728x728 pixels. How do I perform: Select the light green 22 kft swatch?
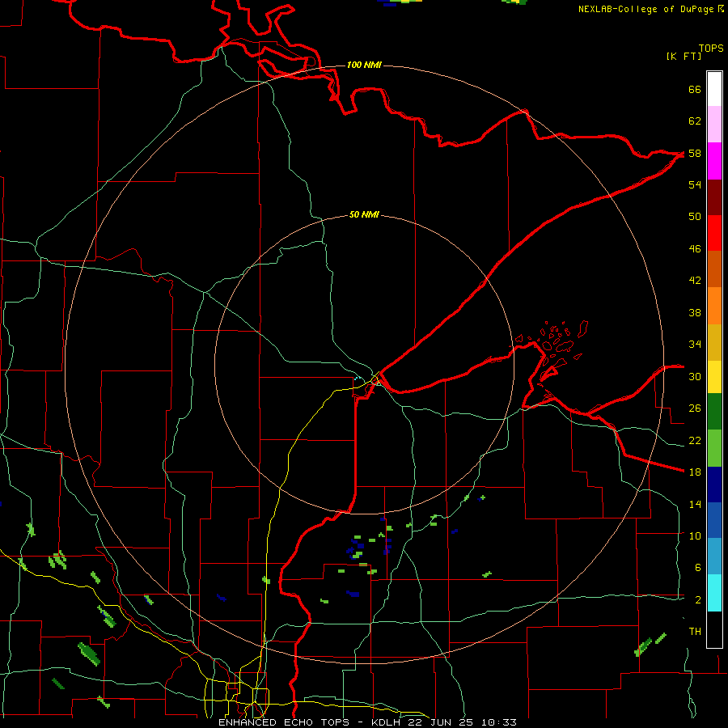(714, 448)
